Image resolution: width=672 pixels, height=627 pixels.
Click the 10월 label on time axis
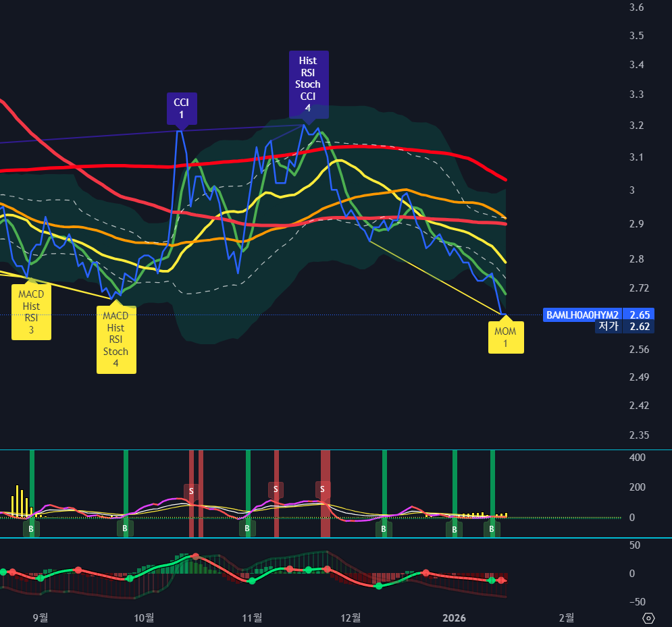pyautogui.click(x=144, y=617)
